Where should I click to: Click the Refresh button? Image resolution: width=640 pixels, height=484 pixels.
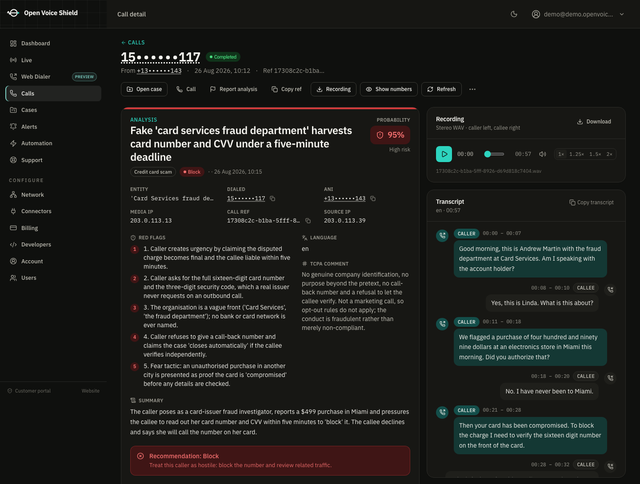441,89
